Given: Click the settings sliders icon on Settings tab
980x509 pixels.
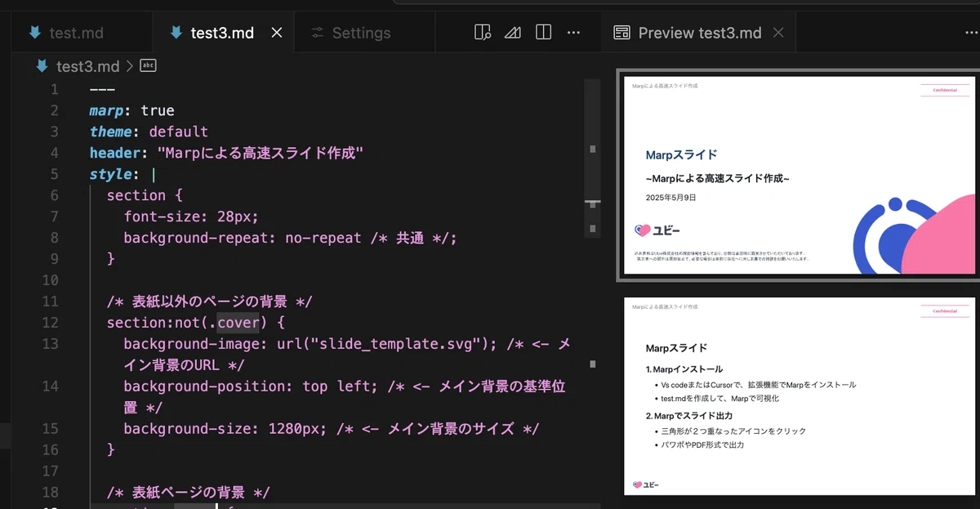Looking at the screenshot, I should [318, 33].
